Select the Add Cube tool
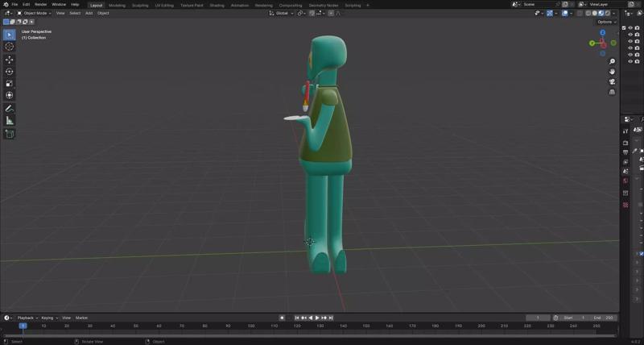The image size is (644, 345). [10, 134]
